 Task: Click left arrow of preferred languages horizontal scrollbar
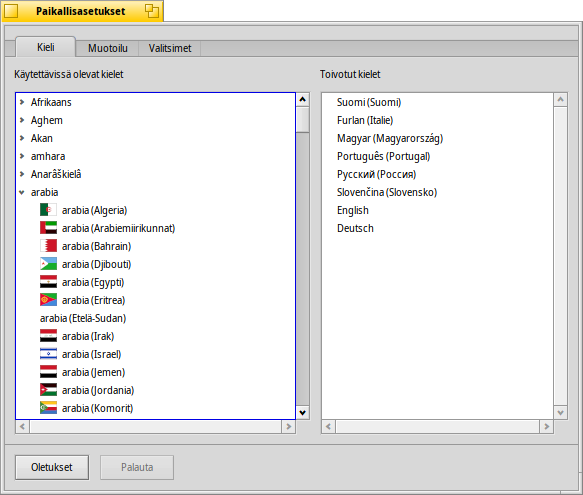(328, 427)
